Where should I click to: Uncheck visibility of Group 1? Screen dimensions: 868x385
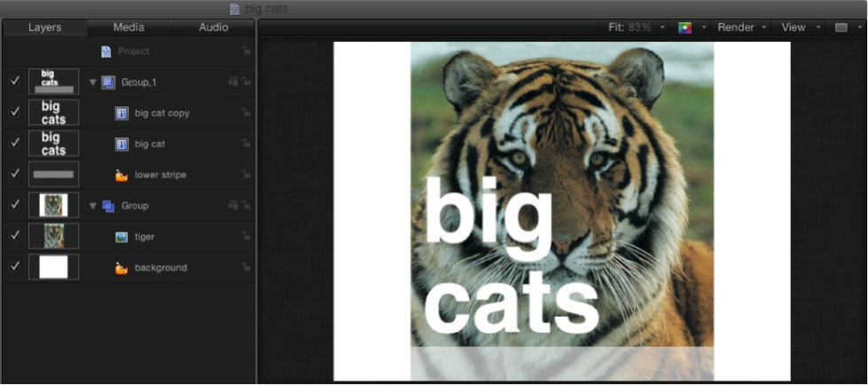point(15,82)
